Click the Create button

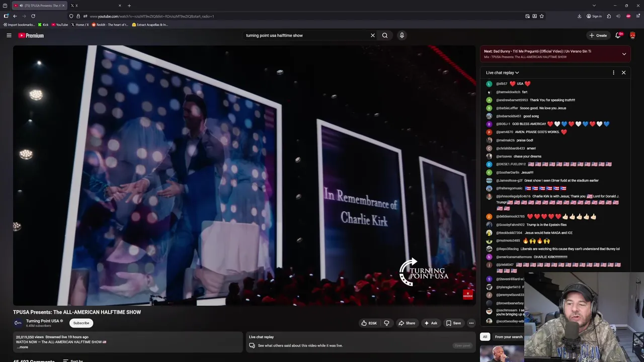tap(598, 35)
